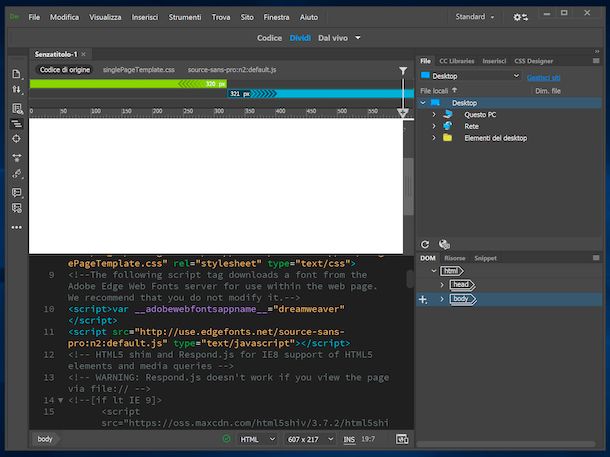Expand Elementi del desktop folder
This screenshot has width=610, height=457.
click(x=434, y=138)
